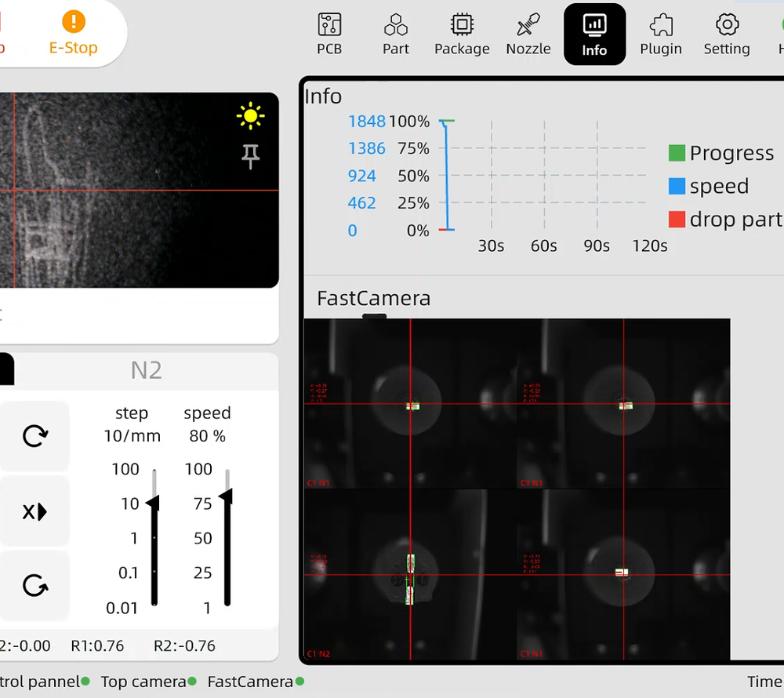Open the Part library icon
This screenshot has height=698, width=784.
[396, 35]
